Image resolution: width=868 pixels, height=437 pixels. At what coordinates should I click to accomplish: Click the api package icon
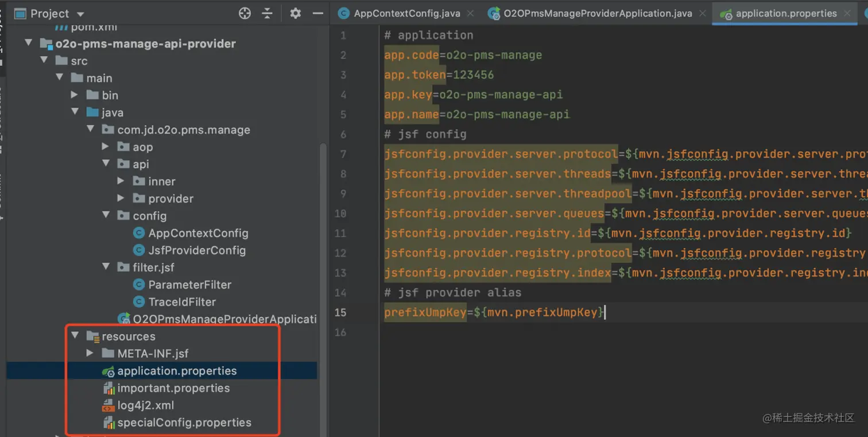(123, 164)
